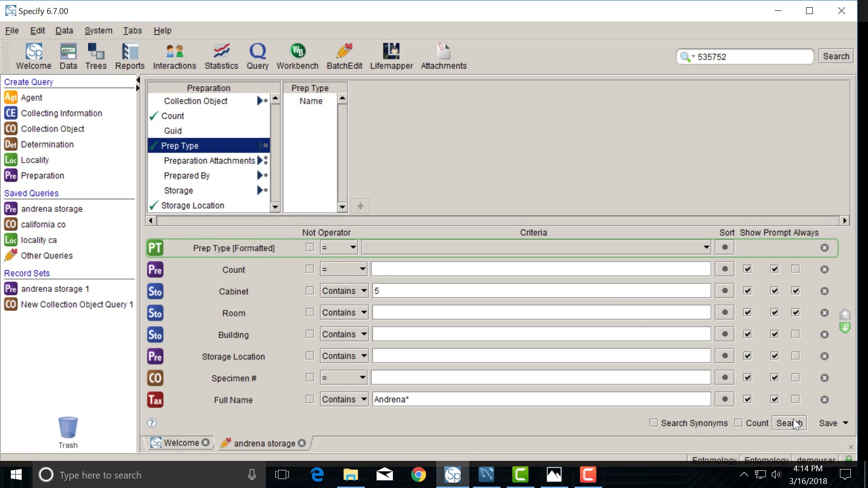Open the Statistics toolbar icon

tap(221, 56)
